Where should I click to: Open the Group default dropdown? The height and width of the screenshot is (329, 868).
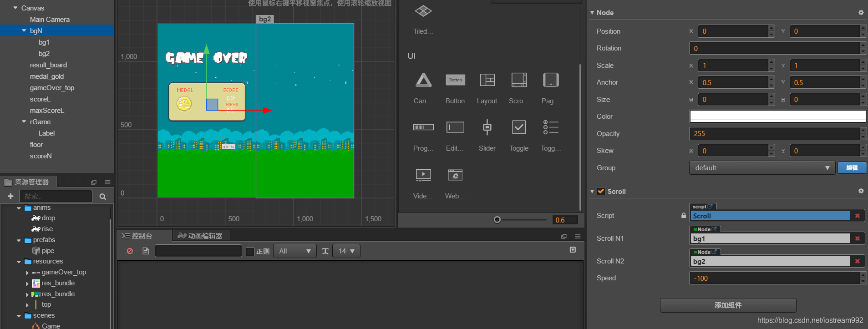(x=762, y=168)
